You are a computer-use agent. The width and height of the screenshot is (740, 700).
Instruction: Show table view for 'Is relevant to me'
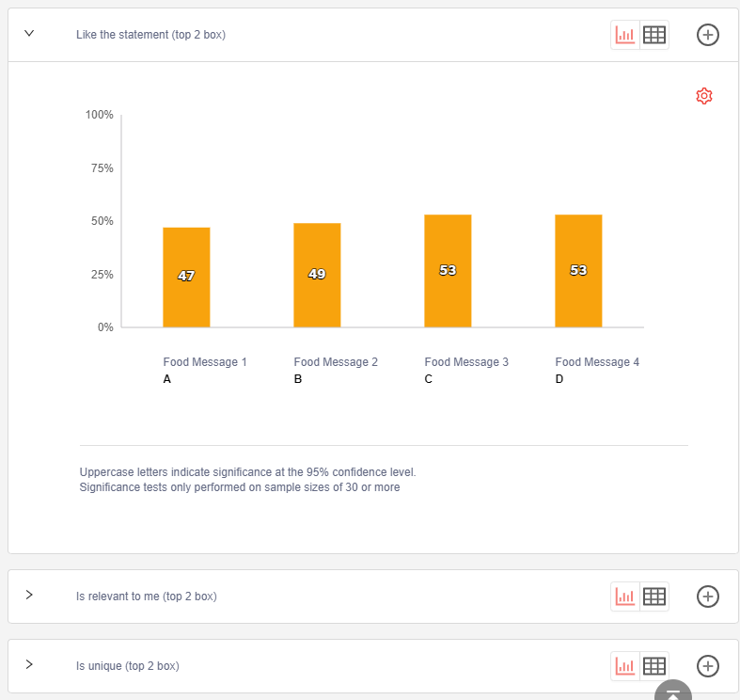coord(654,597)
